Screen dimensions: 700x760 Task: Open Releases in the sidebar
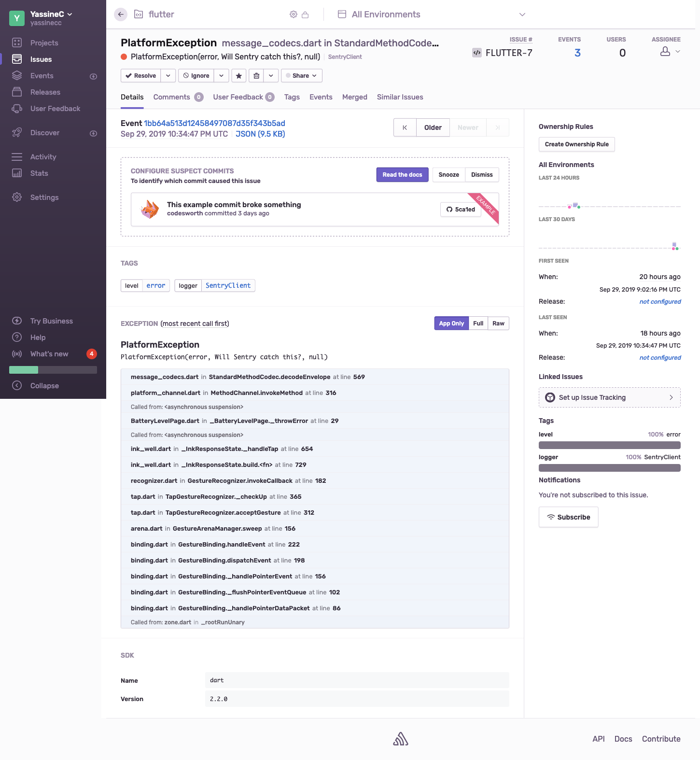click(45, 92)
